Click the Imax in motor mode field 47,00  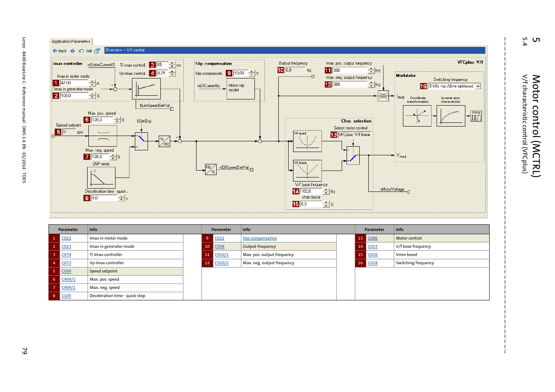click(74, 83)
